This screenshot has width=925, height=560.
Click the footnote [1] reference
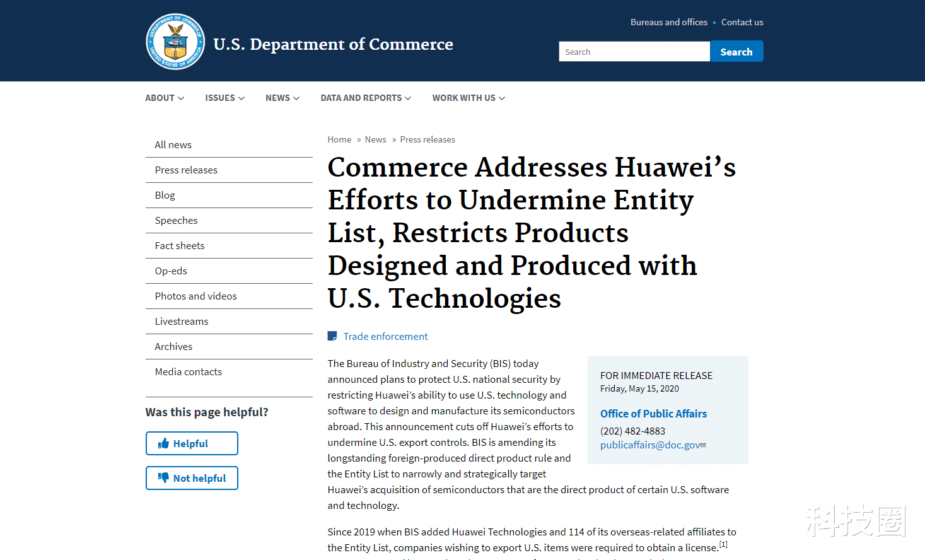[x=723, y=544]
